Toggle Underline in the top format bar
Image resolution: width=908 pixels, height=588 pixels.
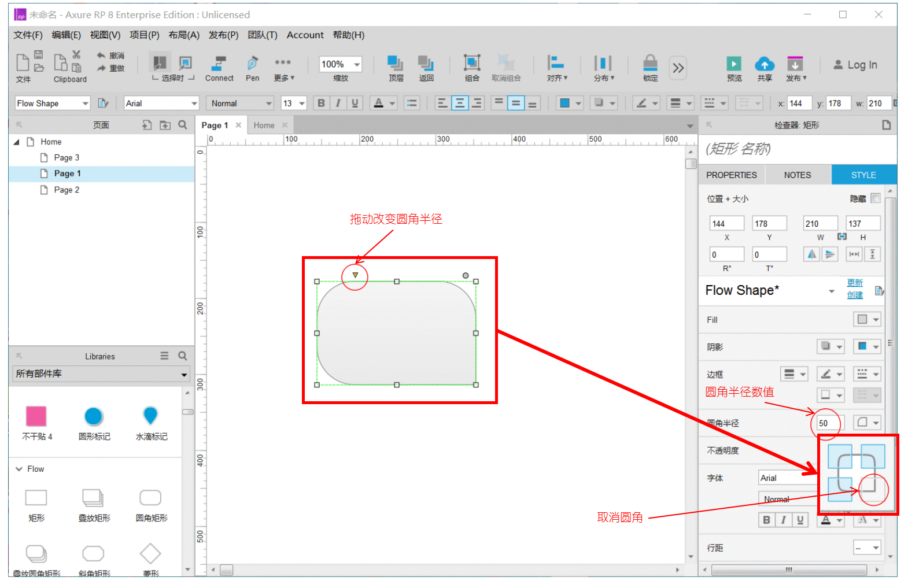click(355, 103)
